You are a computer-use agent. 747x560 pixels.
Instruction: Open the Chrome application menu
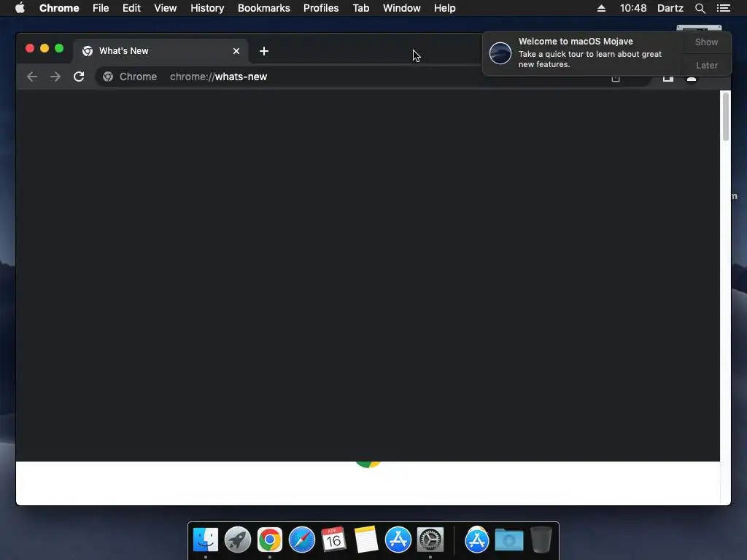click(x=59, y=8)
